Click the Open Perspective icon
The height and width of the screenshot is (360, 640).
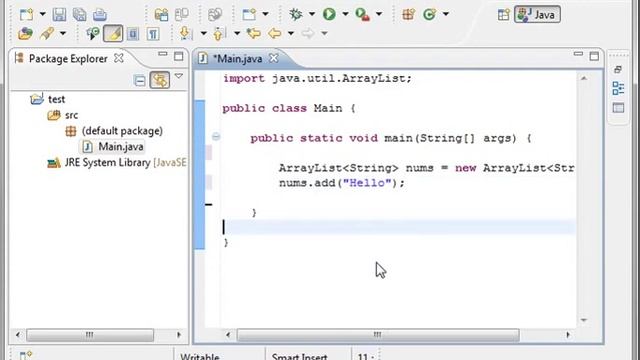point(504,15)
